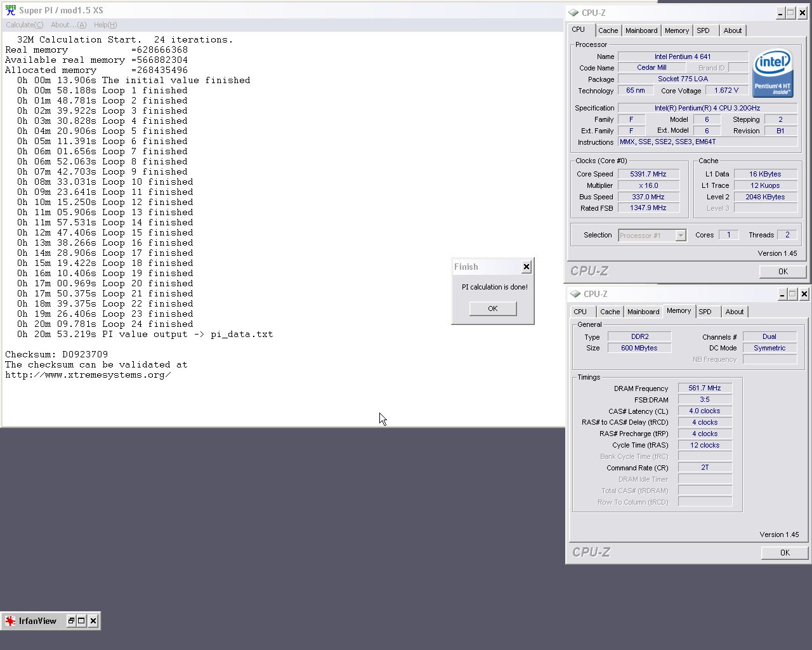This screenshot has width=812, height=650.
Task: Click the Checksum: D0923709 line
Action: pyautogui.click(x=56, y=354)
